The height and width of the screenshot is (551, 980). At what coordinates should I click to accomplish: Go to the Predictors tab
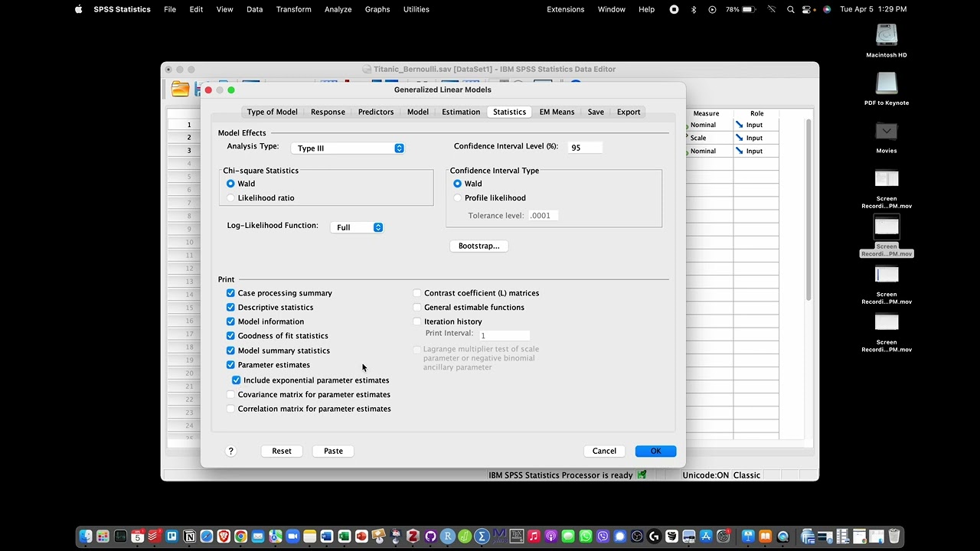pyautogui.click(x=376, y=112)
